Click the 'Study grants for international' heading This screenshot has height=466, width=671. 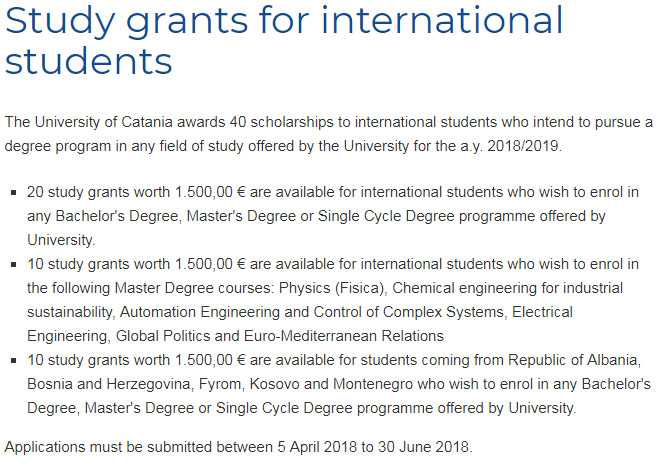click(284, 21)
